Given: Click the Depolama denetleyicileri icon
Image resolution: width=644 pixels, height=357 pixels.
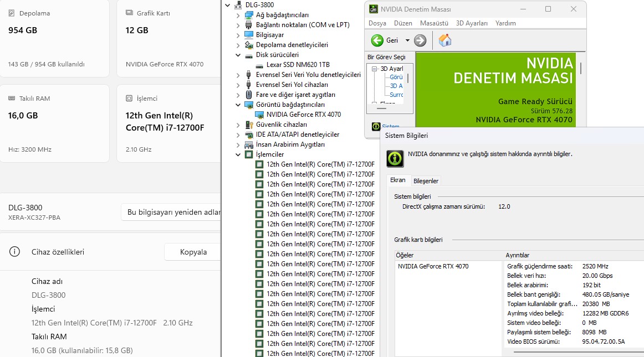Looking at the screenshot, I should point(249,45).
